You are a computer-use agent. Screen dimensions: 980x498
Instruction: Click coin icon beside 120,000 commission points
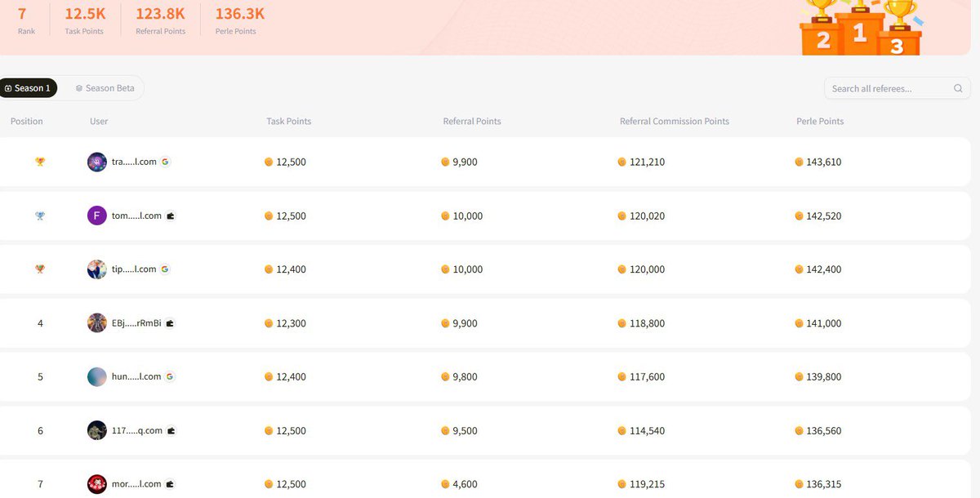pyautogui.click(x=622, y=269)
